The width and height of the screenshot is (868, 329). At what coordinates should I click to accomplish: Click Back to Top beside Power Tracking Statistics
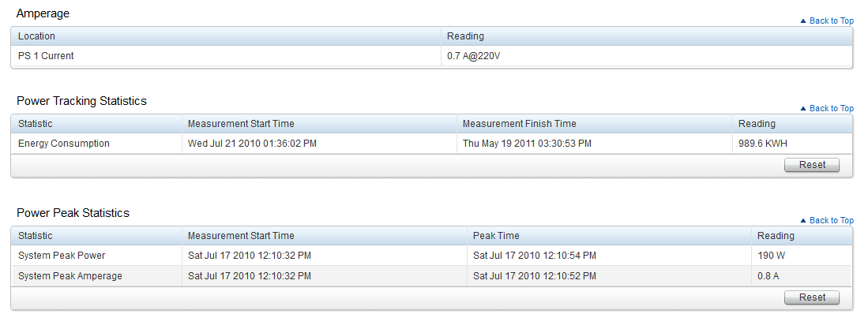click(x=831, y=109)
